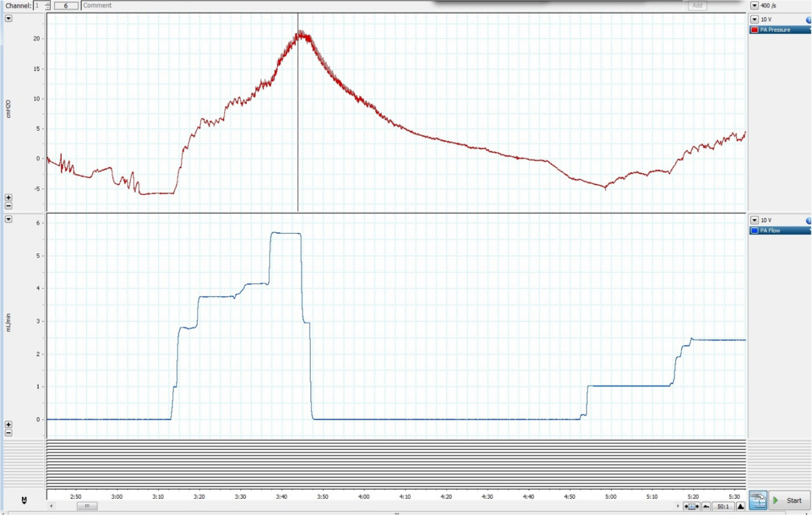
Task: Click the 50:1 compression ratio button
Action: 723,506
